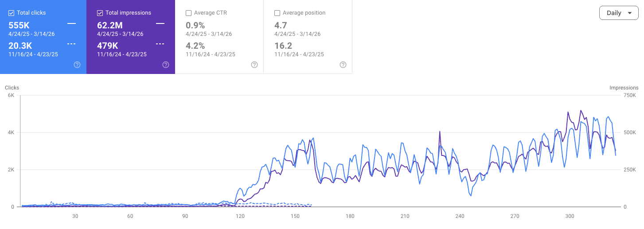Screen dimensions: 644x229
Task: Open help icon on Total impressions card
Action: point(166,65)
